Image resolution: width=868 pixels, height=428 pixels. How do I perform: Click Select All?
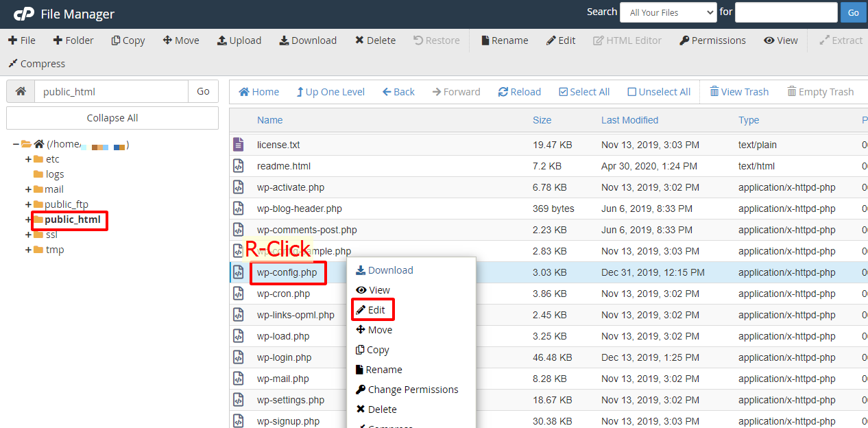click(584, 92)
